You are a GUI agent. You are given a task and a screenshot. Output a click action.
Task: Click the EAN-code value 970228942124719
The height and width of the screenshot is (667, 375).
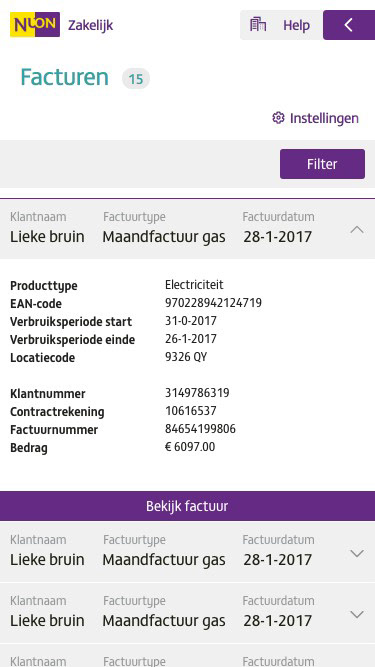tap(213, 303)
